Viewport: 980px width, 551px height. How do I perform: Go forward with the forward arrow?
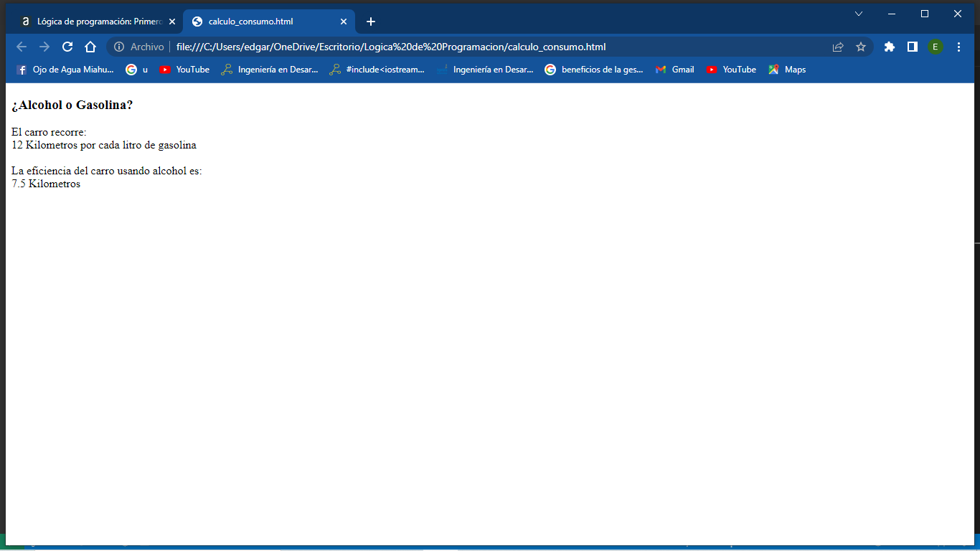tap(44, 47)
